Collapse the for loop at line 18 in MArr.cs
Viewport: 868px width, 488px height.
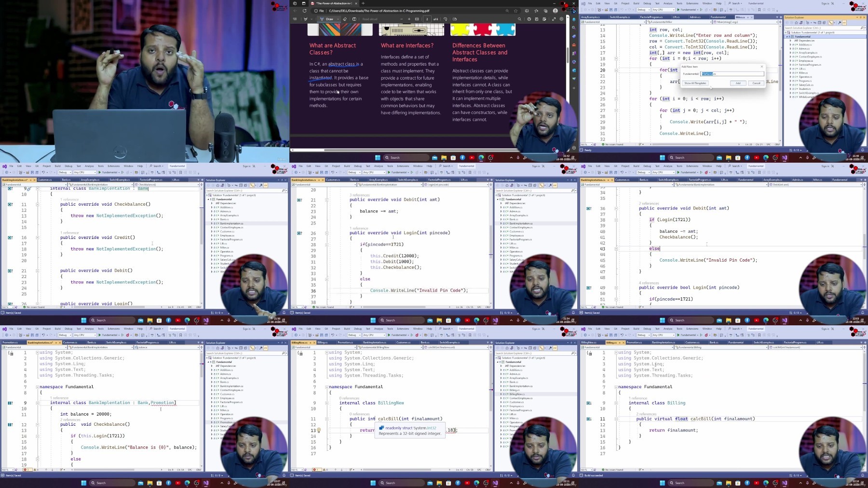coord(616,58)
